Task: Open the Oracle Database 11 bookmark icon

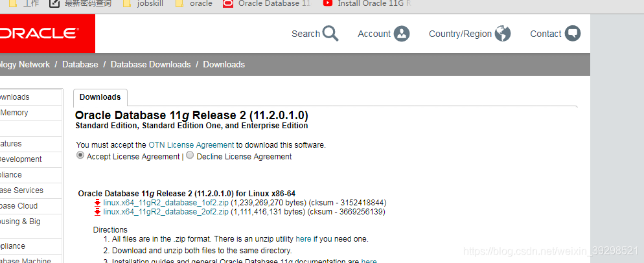Action: (x=227, y=4)
